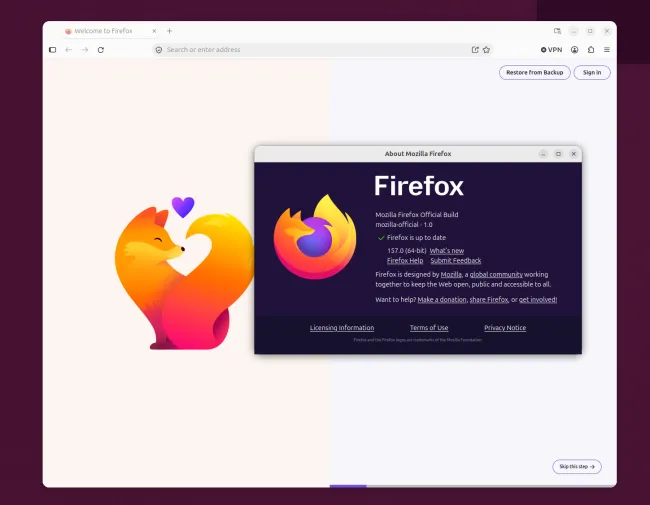This screenshot has height=505, width=650.
Task: Open the Extensions puzzle icon
Action: coord(591,50)
